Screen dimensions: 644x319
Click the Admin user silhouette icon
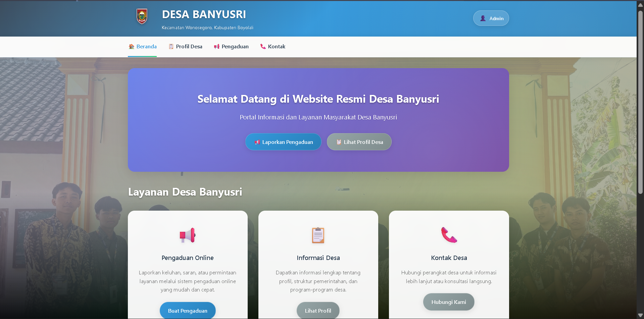483,18
